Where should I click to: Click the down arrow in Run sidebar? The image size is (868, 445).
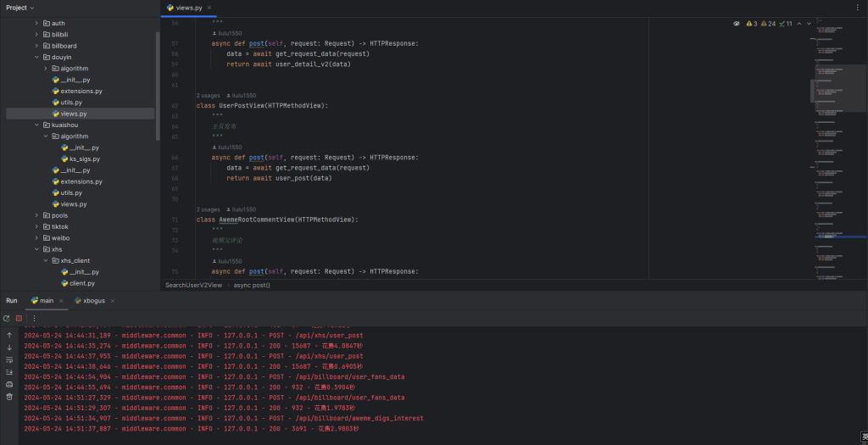(9, 348)
